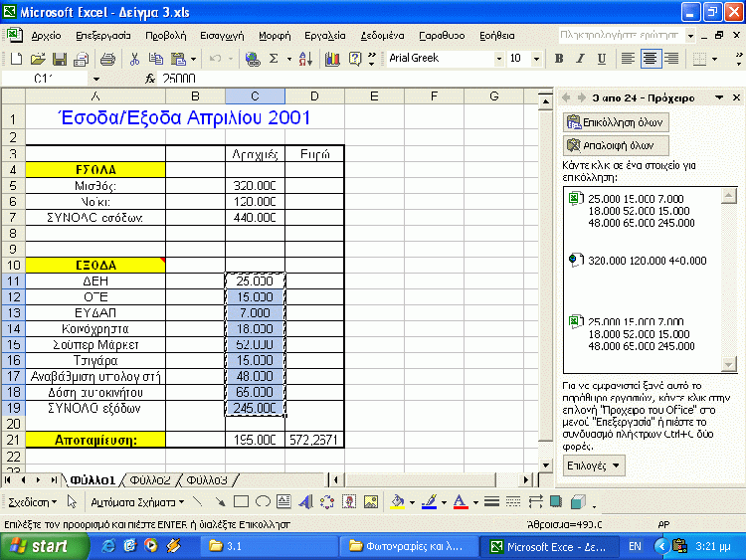Insert Picture from file icon
The width and height of the screenshot is (746, 560).
[371, 502]
